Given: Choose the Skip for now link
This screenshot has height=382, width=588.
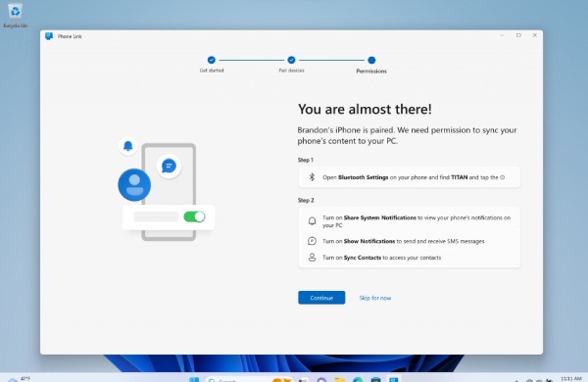Looking at the screenshot, I should coord(375,298).
